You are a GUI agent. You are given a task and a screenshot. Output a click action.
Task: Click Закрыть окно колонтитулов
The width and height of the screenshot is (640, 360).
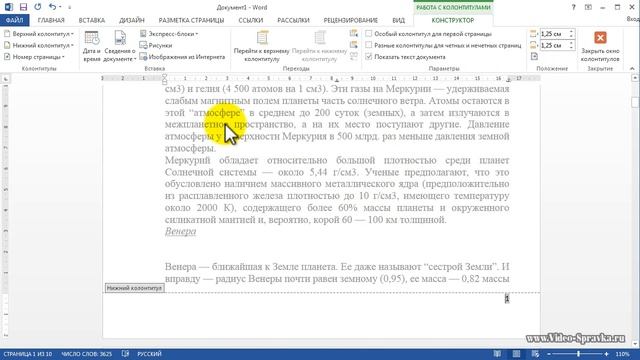[600, 46]
